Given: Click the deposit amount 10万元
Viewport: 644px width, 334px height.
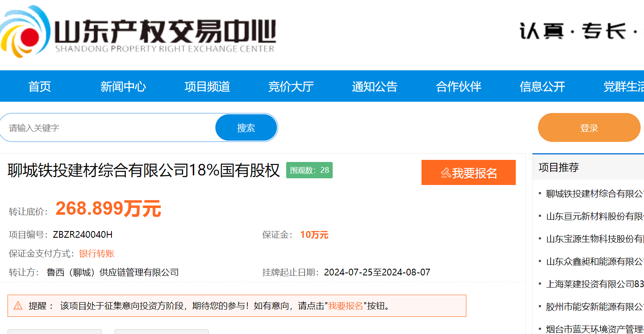Looking at the screenshot, I should pyautogui.click(x=314, y=235).
